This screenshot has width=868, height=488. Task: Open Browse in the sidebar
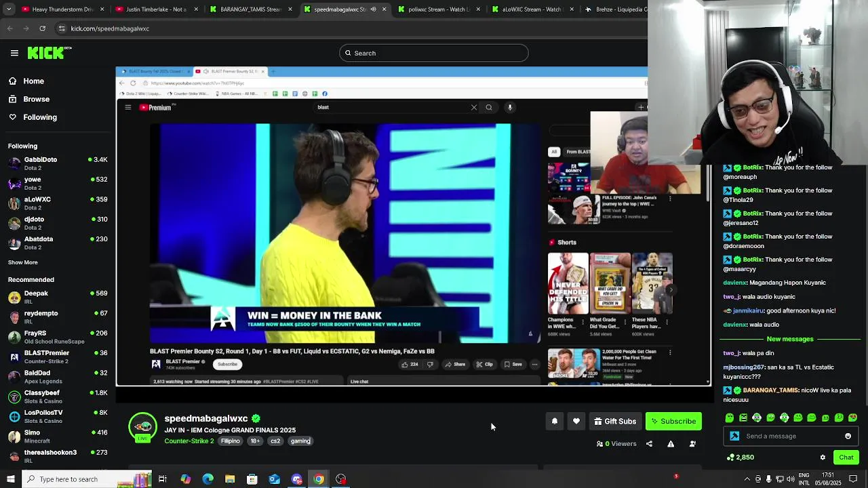(36, 99)
